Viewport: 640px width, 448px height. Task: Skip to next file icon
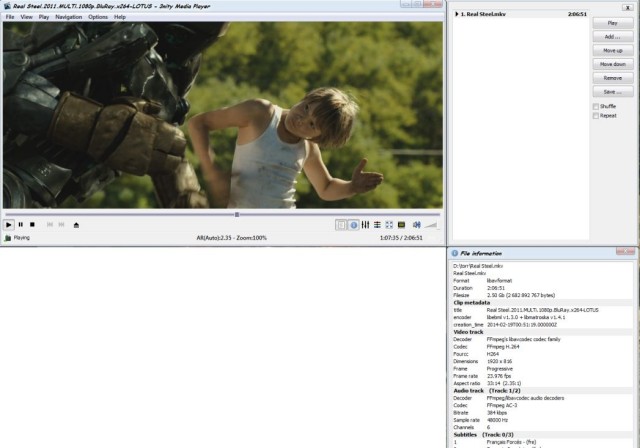point(62,225)
